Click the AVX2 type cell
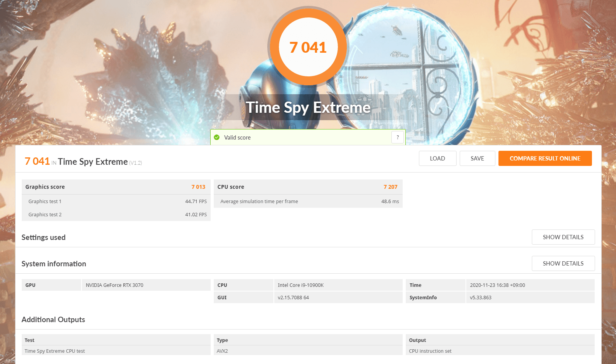Image resolution: width=616 pixels, height=364 pixels. (x=308, y=351)
